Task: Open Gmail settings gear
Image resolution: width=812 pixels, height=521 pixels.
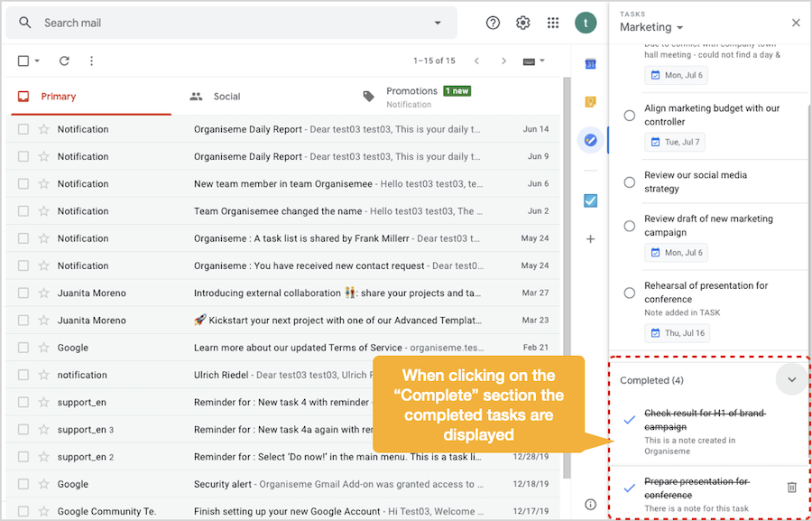Action: point(523,23)
